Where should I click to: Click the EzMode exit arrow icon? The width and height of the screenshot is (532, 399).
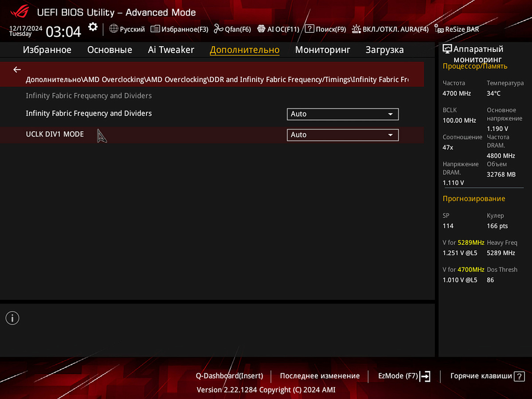point(425,376)
